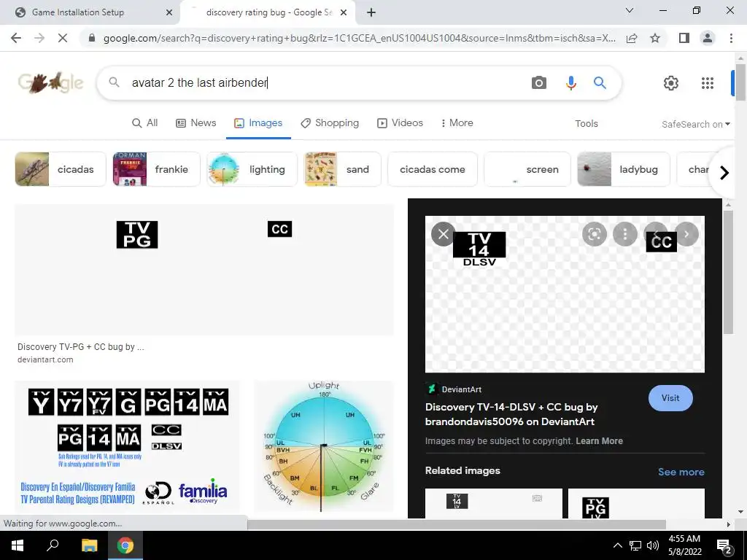The image size is (747, 560).
Task: Open File Explorer from the taskbar
Action: tap(89, 545)
